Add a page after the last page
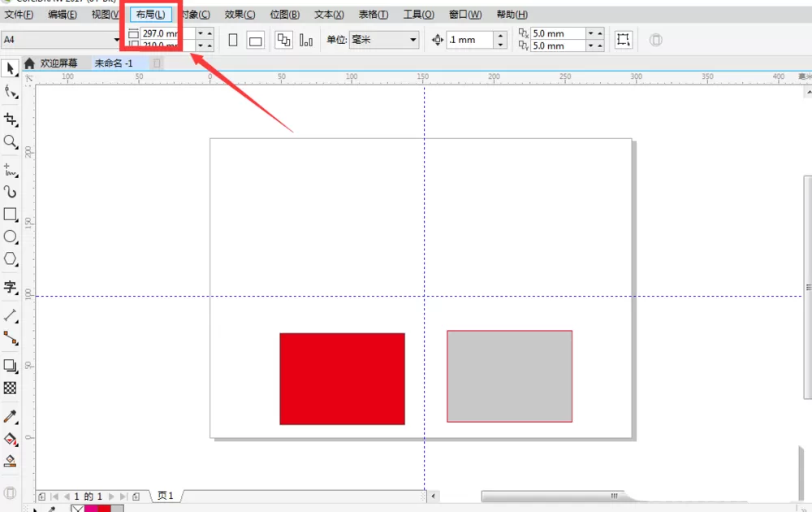 pos(136,497)
